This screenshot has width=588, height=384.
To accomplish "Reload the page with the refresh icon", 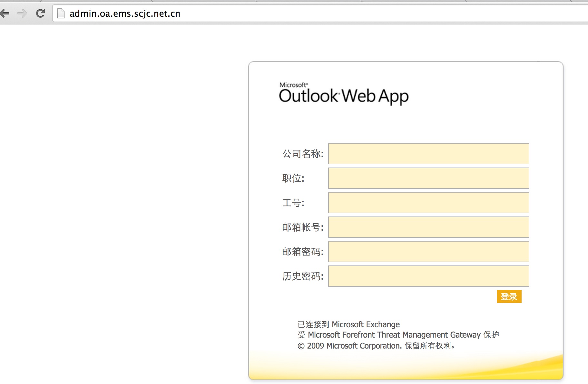I will [40, 14].
